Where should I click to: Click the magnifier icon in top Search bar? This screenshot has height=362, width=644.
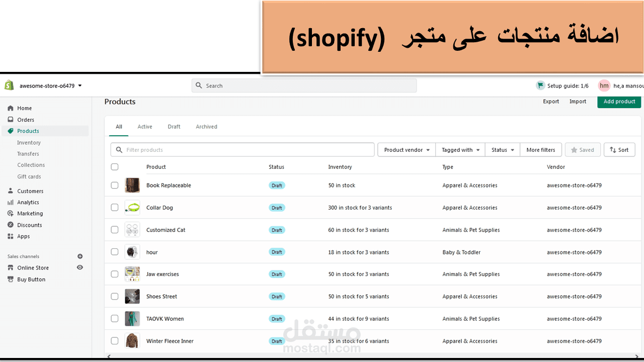[x=199, y=85]
